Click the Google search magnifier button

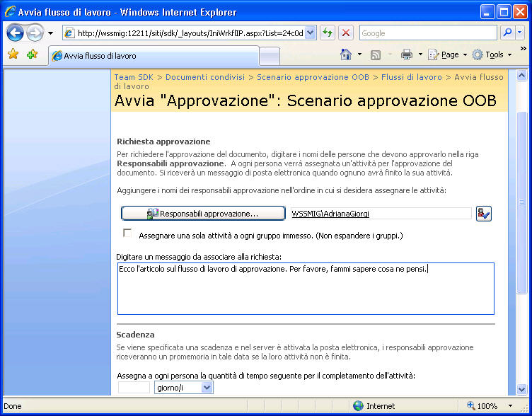507,33
